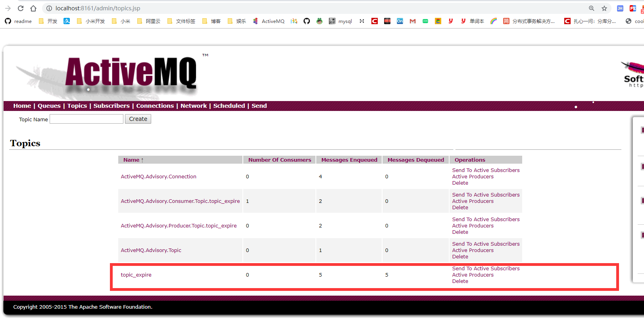This screenshot has height=319, width=644.
Task: Open the Send menu item
Action: point(259,106)
